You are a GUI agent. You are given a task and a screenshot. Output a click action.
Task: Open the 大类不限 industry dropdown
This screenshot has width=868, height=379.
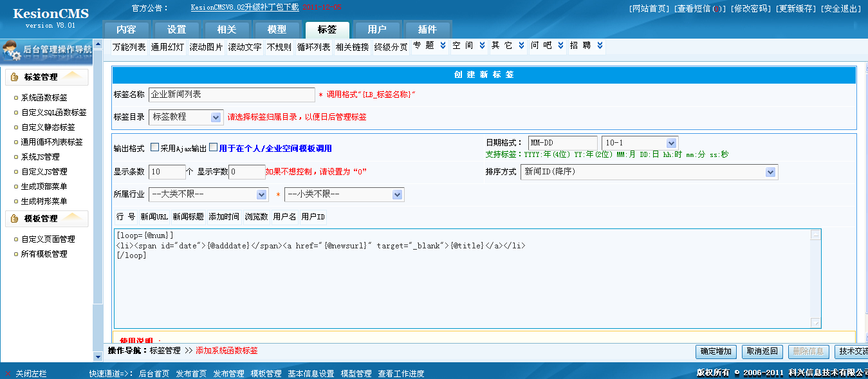pyautogui.click(x=260, y=194)
